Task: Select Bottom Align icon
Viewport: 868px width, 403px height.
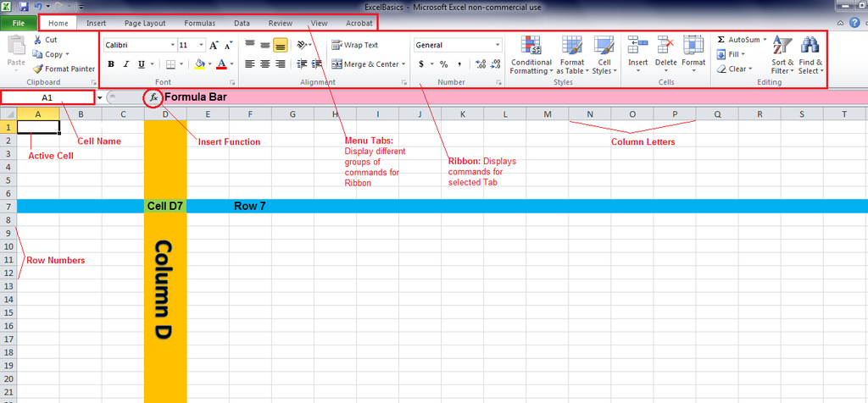Action: [x=280, y=46]
